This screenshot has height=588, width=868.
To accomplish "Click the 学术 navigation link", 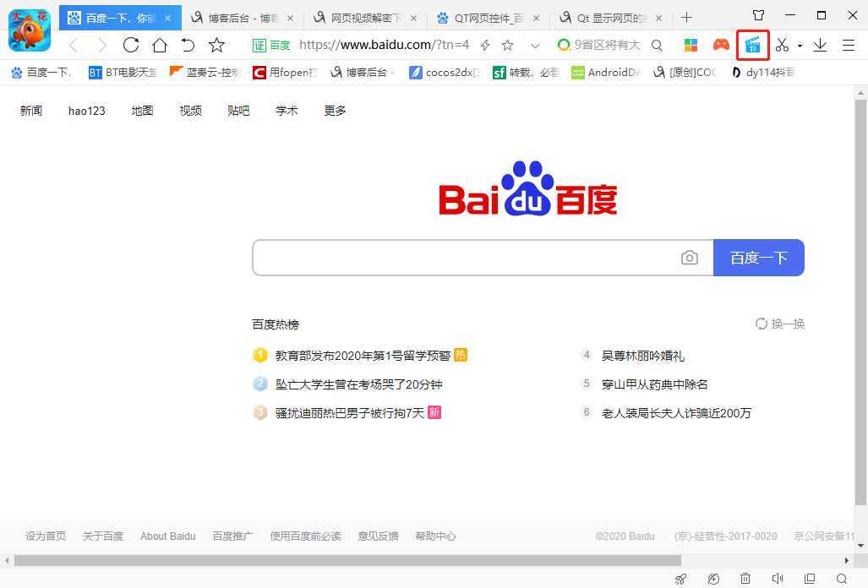I will pyautogui.click(x=287, y=111).
